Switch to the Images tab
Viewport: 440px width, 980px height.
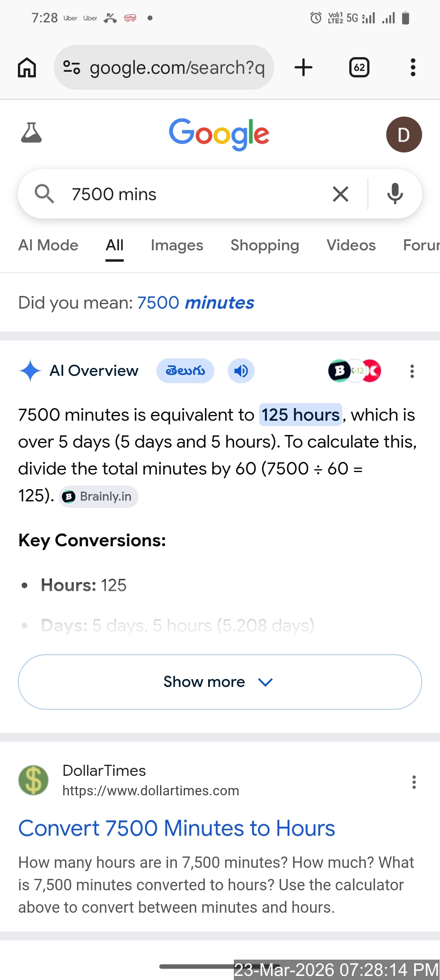pyautogui.click(x=177, y=245)
